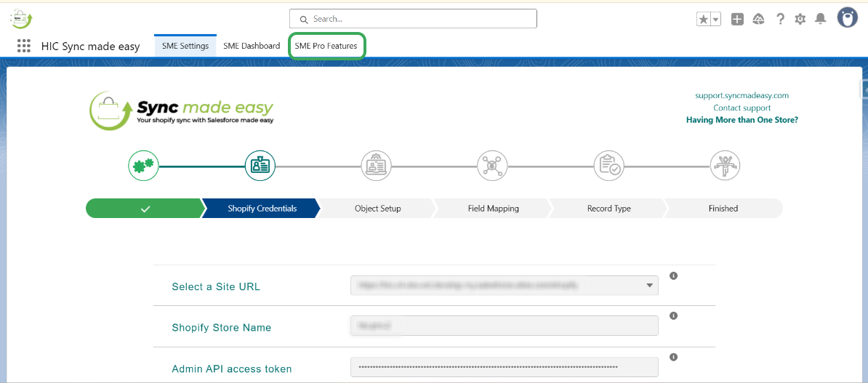This screenshot has height=383, width=868.
Task: Click the Site URL info icon
Action: pyautogui.click(x=674, y=275)
